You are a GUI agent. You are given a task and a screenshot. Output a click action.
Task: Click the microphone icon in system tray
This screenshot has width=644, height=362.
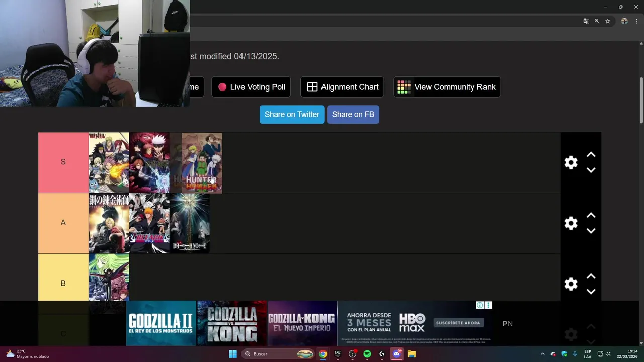575,354
